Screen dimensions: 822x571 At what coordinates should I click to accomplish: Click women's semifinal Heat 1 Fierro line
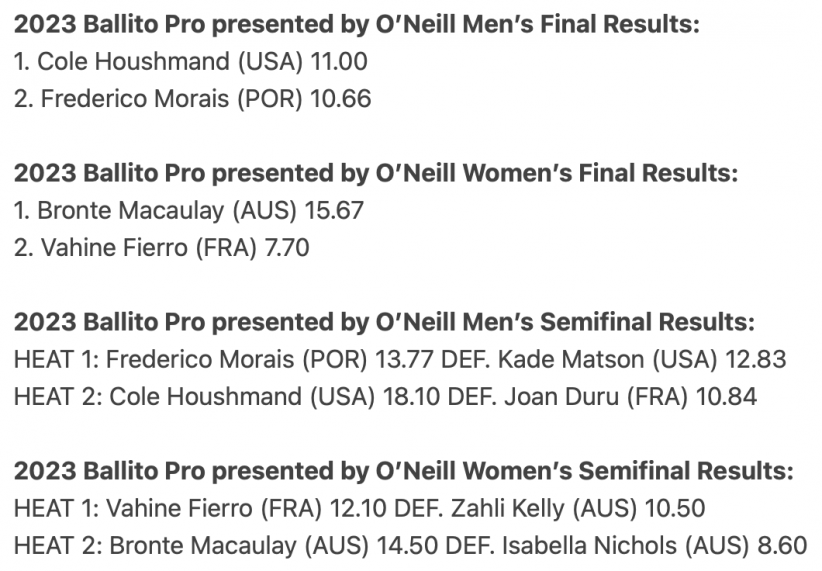point(359,509)
